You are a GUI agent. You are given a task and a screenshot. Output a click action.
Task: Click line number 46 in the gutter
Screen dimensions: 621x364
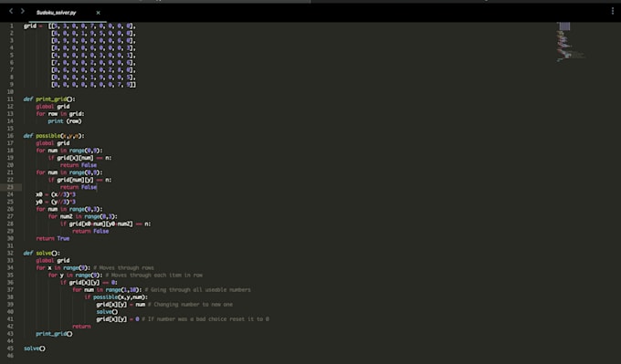tap(10, 356)
